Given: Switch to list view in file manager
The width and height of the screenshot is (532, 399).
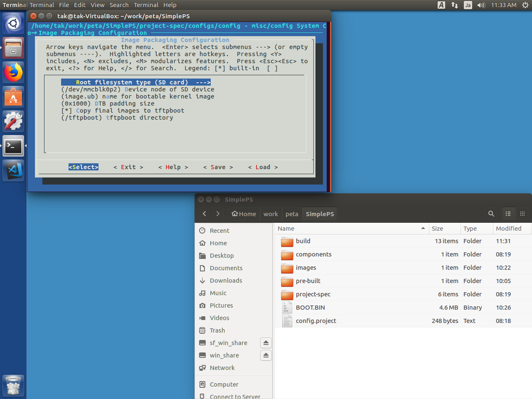Looking at the screenshot, I should tap(508, 214).
